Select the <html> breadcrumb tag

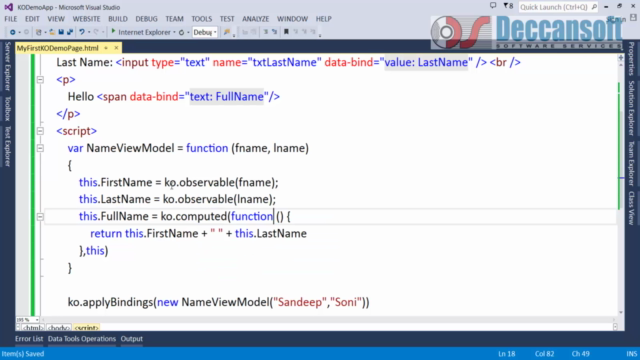(32, 328)
